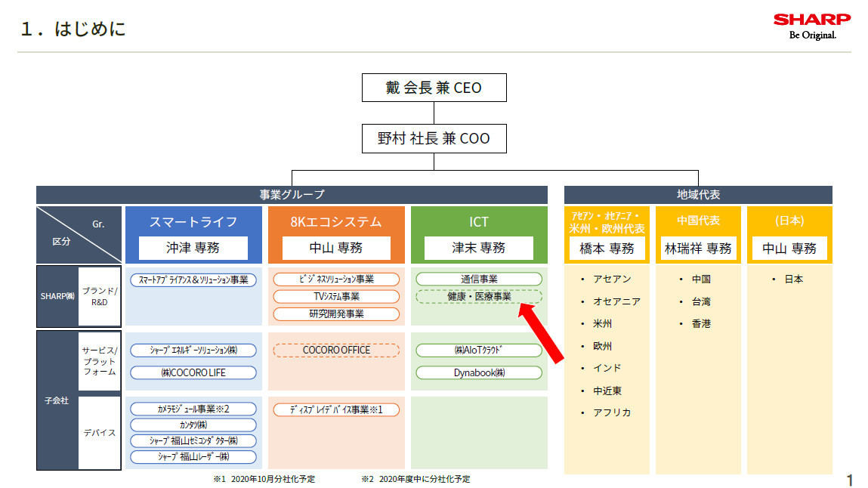Select the "SHARP㈱" row label
868x488 pixels.
click(x=57, y=297)
